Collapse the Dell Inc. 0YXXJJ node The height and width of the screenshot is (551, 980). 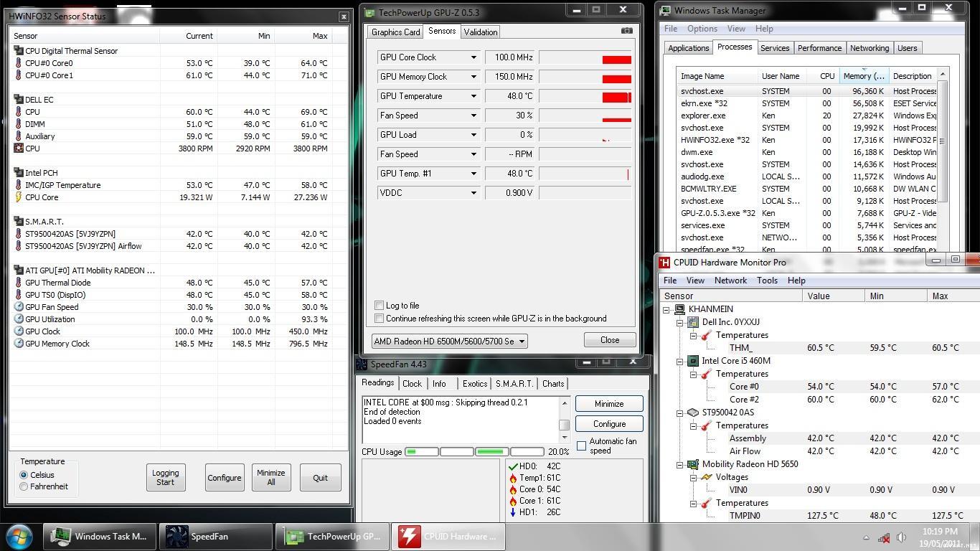679,322
